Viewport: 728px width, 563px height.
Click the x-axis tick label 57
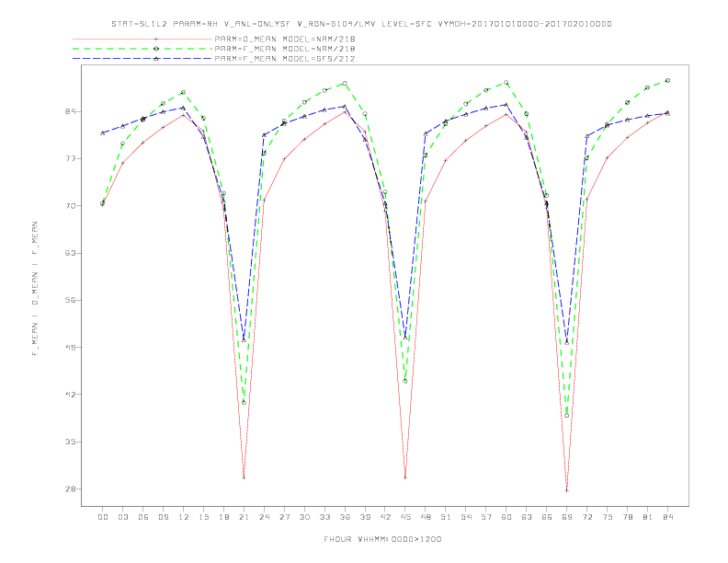[486, 517]
